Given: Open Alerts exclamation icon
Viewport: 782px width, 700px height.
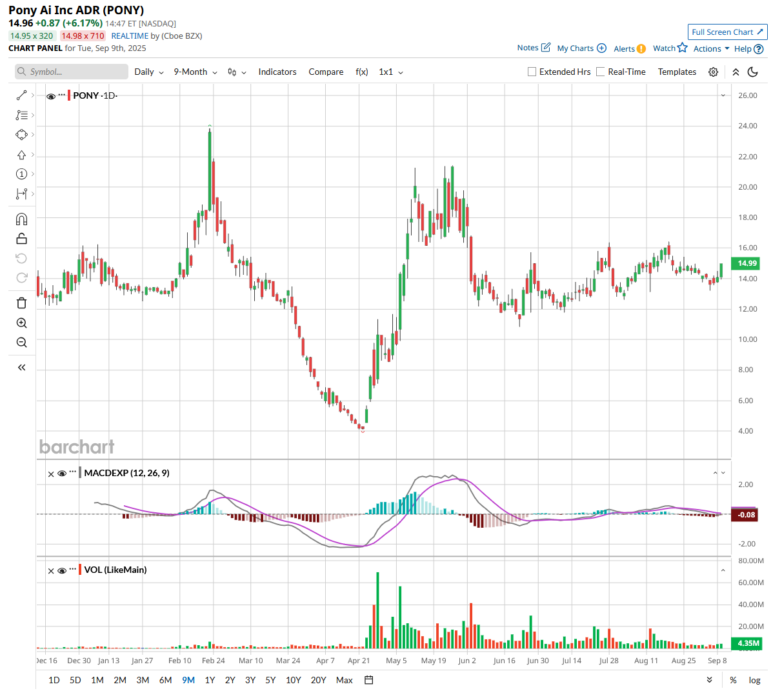Looking at the screenshot, I should [641, 48].
